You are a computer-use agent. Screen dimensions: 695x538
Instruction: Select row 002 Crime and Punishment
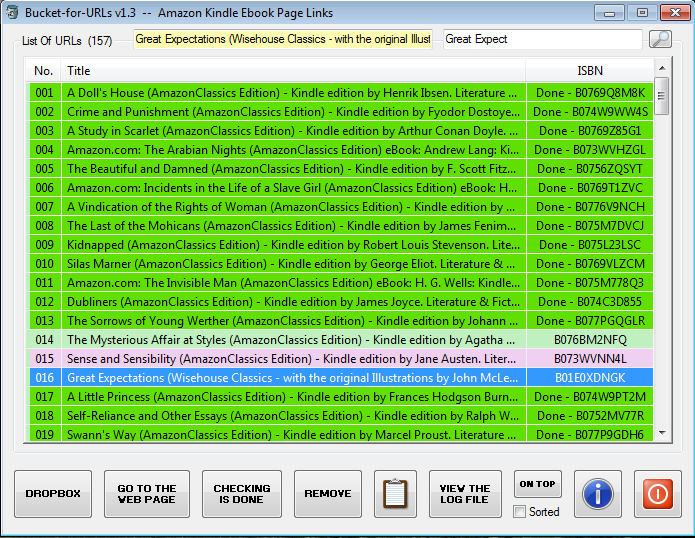340,112
